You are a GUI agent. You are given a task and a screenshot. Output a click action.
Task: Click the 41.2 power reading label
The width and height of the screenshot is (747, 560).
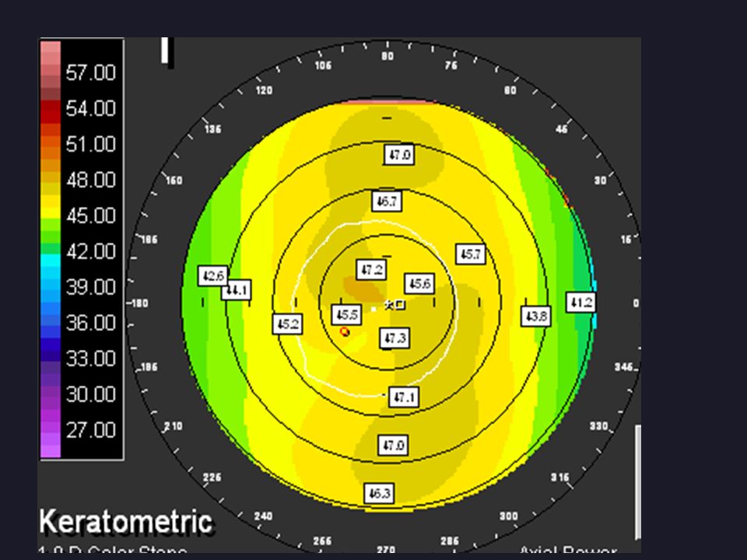coord(580,303)
